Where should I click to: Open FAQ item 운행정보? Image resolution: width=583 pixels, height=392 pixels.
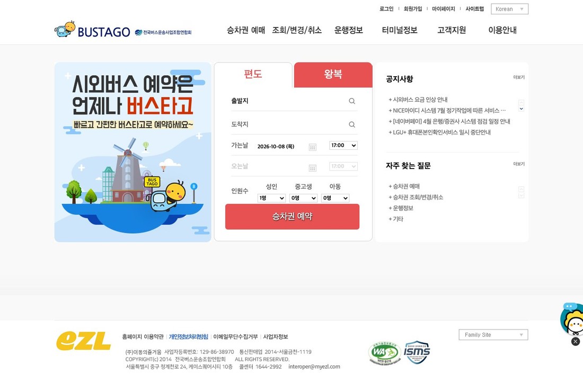click(x=401, y=208)
